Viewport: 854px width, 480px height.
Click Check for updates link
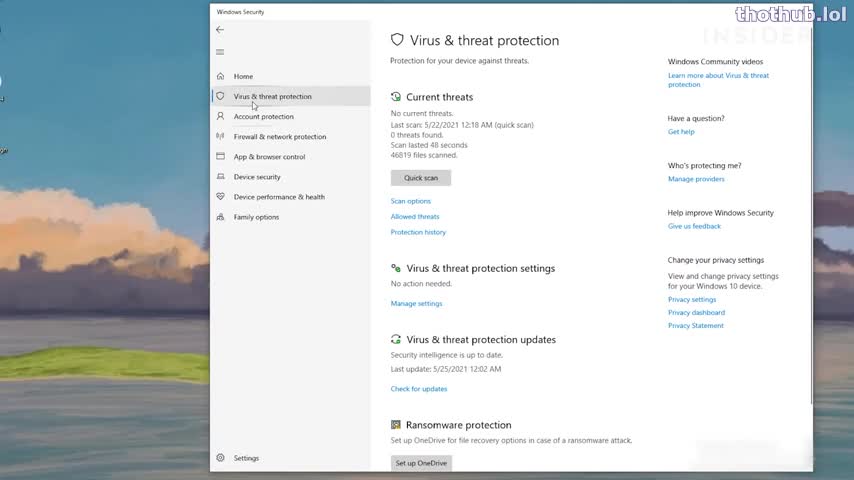point(419,388)
